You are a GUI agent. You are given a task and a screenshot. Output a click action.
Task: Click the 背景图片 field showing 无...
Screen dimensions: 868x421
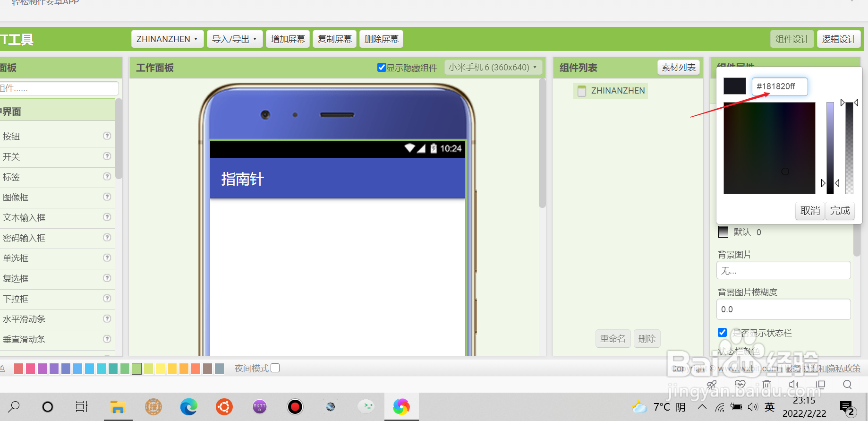783,270
